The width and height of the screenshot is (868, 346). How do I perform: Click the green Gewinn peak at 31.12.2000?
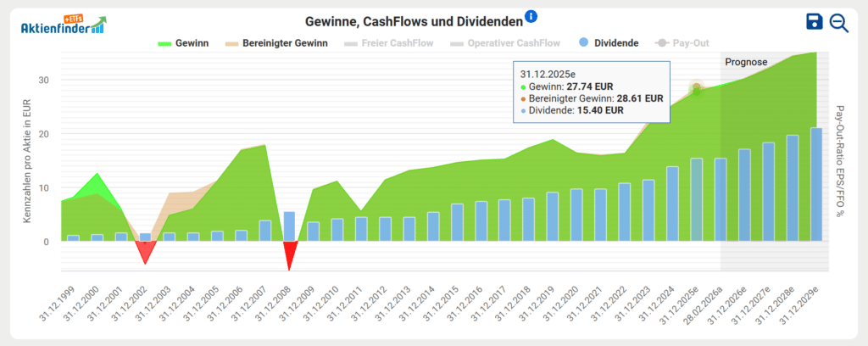point(97,176)
